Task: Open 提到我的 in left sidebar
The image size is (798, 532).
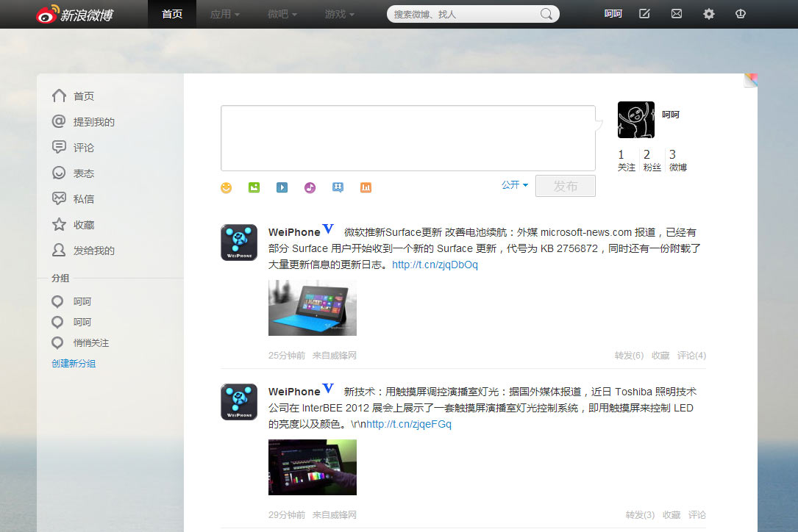Action: [x=93, y=122]
